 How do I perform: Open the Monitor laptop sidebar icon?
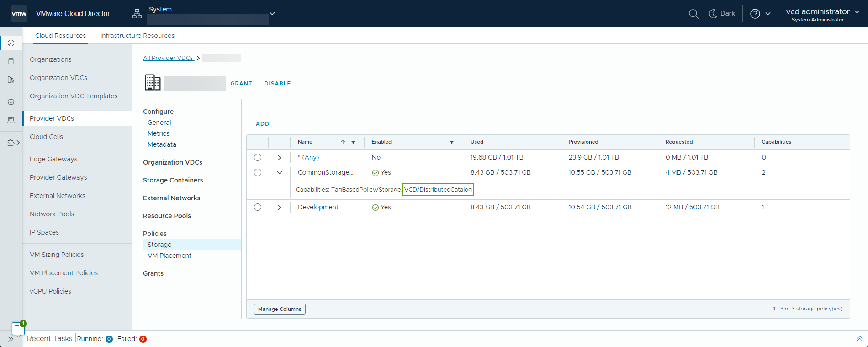point(11,120)
